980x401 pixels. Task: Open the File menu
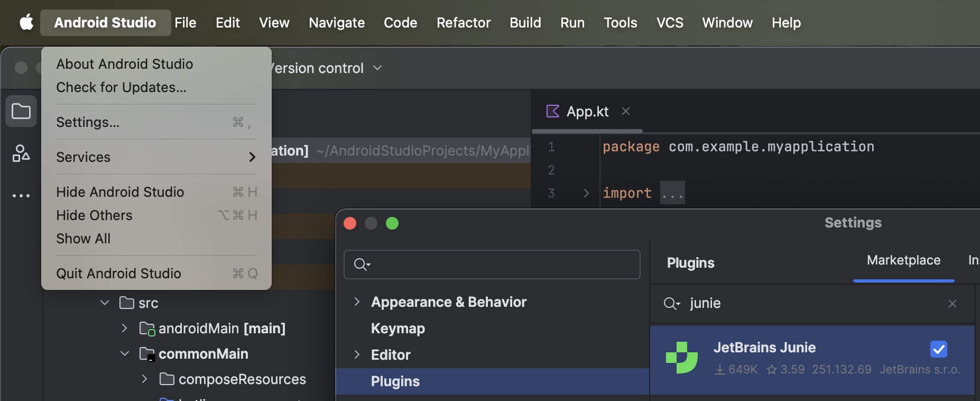click(186, 23)
